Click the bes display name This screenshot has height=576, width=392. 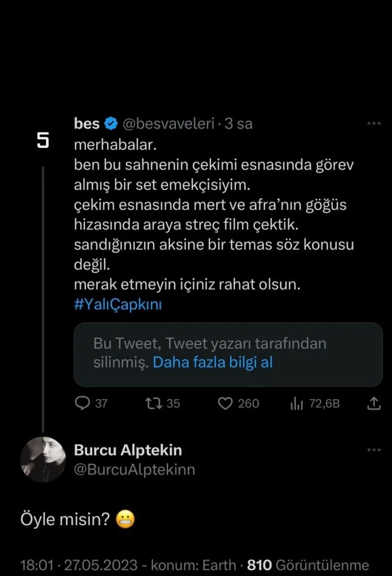87,123
